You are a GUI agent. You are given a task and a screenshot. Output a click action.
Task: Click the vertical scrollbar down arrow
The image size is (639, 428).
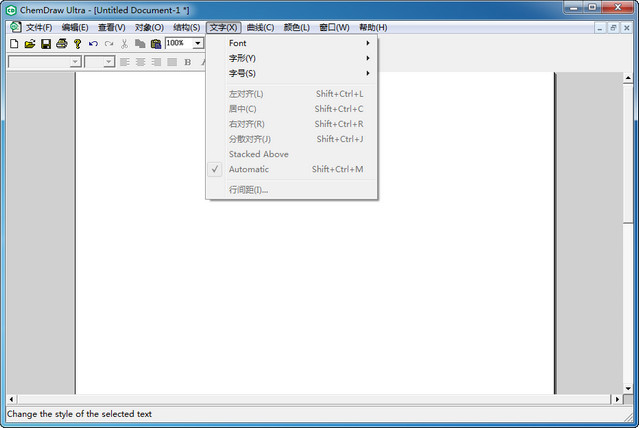click(x=628, y=388)
